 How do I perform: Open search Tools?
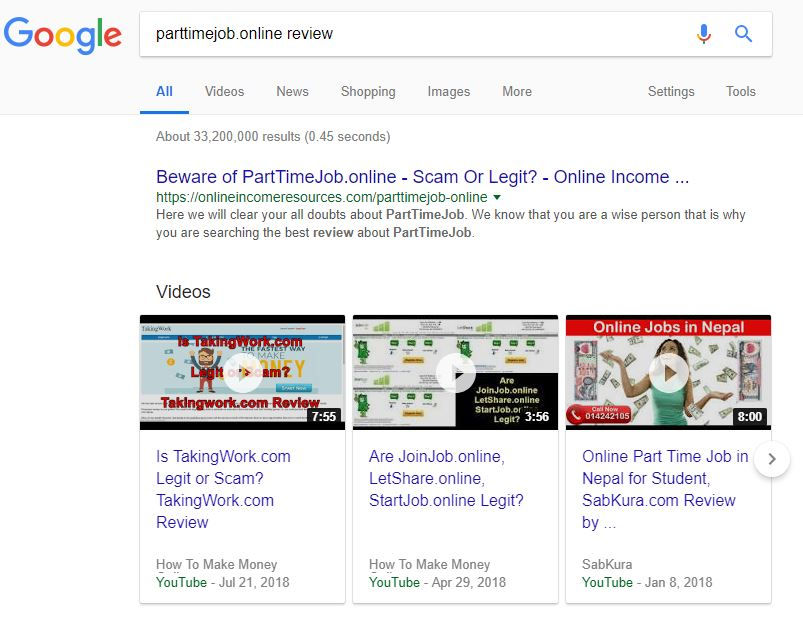point(741,92)
